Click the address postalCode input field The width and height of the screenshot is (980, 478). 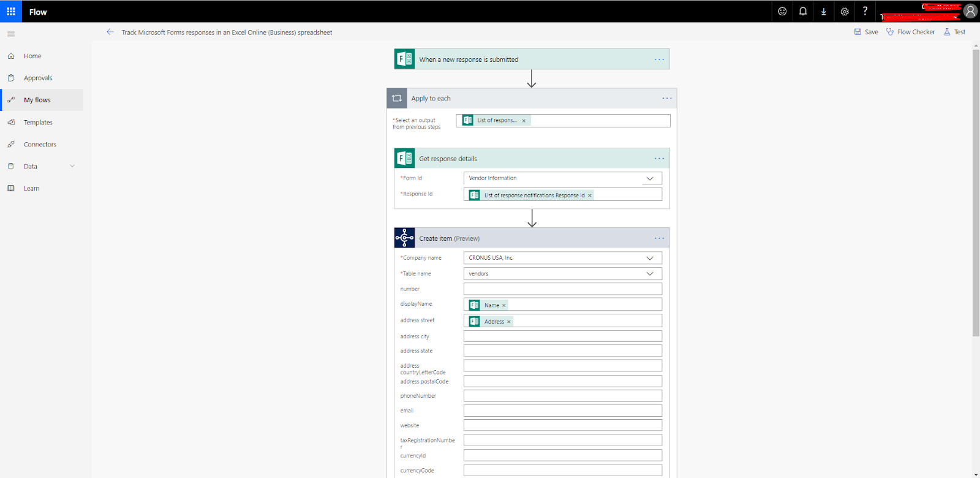pyautogui.click(x=563, y=381)
